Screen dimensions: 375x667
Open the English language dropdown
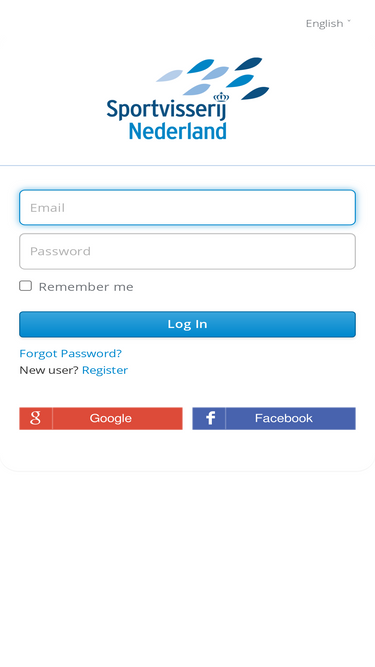[328, 23]
